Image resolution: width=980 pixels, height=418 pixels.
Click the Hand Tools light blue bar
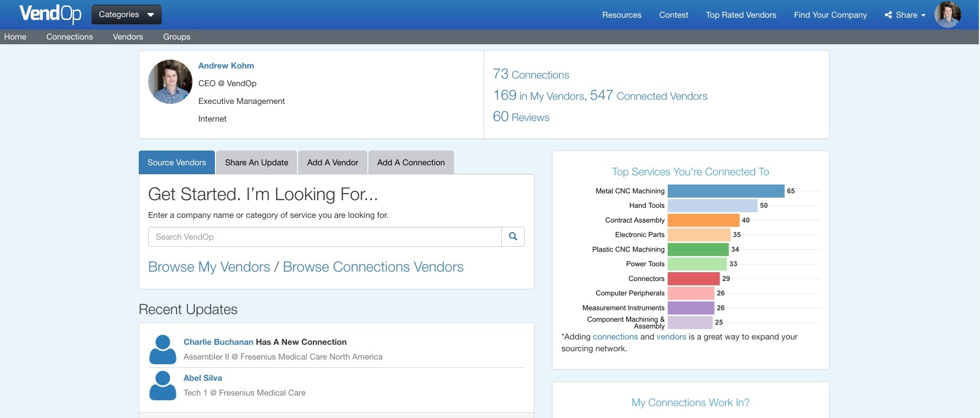pos(713,205)
